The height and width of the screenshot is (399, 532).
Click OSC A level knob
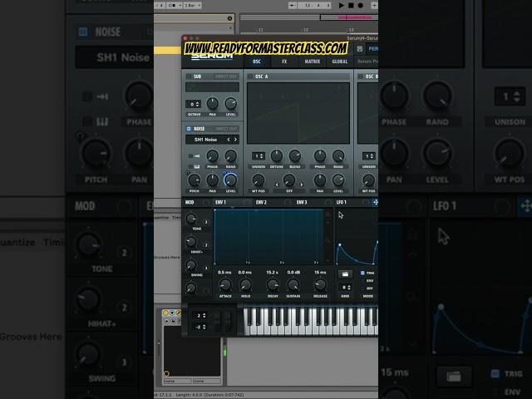[x=338, y=180]
